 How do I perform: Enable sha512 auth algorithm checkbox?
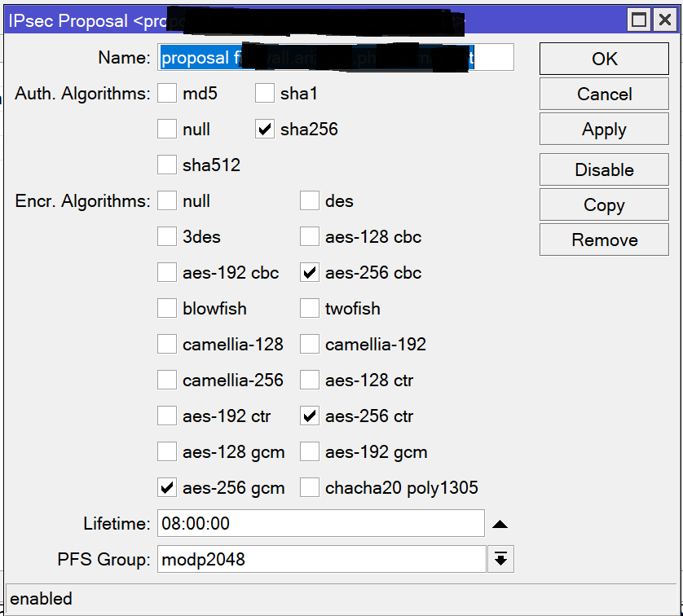[x=167, y=165]
